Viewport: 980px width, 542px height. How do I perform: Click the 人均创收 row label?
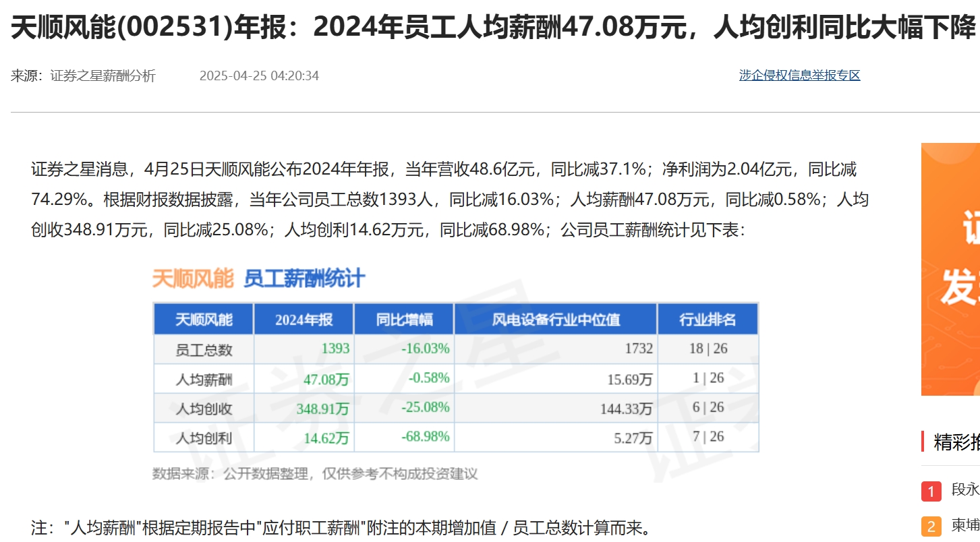(204, 409)
